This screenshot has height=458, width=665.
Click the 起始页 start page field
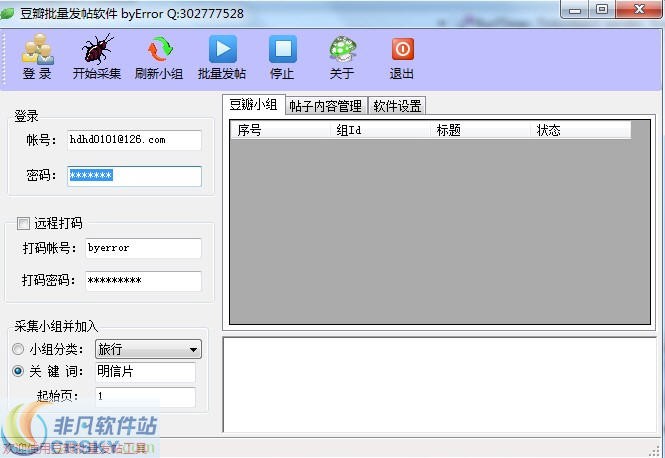(x=145, y=397)
